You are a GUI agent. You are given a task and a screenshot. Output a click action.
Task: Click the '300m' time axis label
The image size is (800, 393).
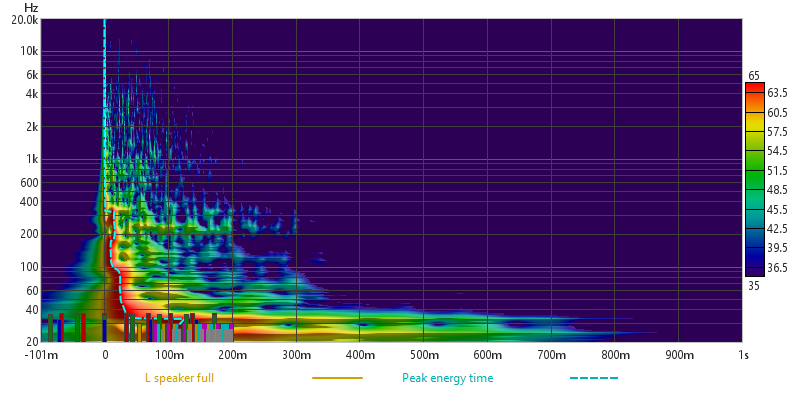coord(296,355)
